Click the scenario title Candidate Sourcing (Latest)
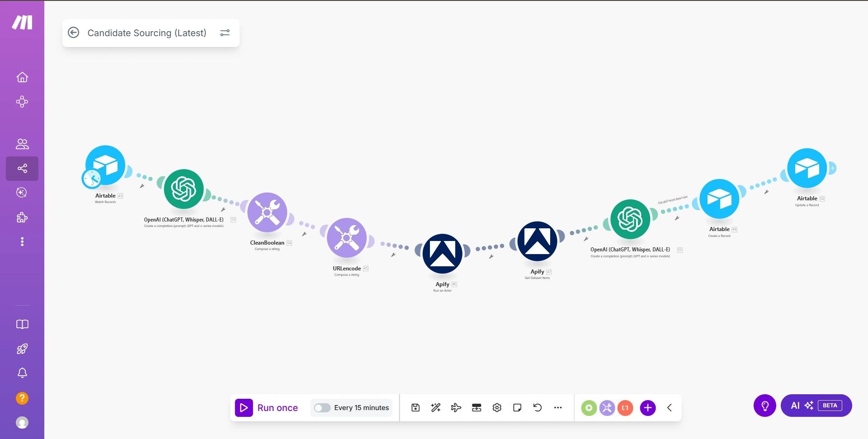 147,33
